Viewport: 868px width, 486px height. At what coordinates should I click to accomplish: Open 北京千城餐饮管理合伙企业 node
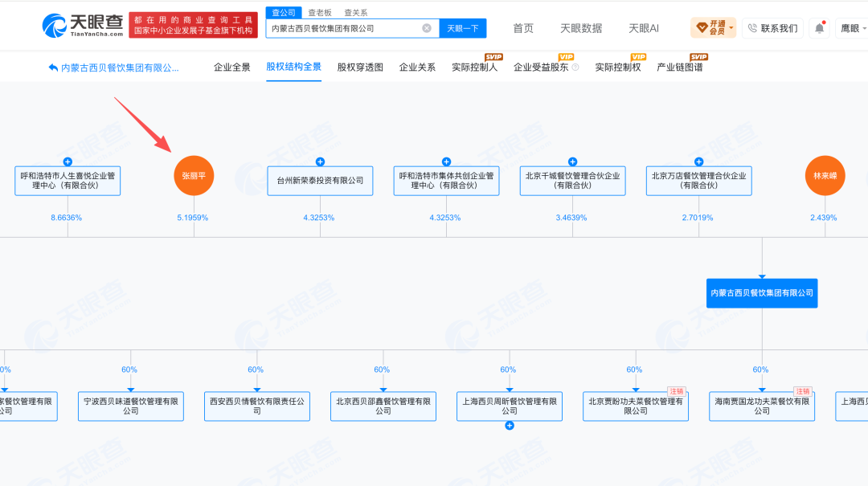(572, 181)
